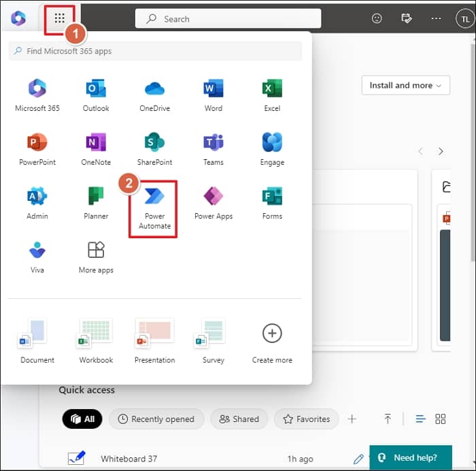The image size is (476, 471).
Task: Launch Viva app
Action: pos(37,257)
